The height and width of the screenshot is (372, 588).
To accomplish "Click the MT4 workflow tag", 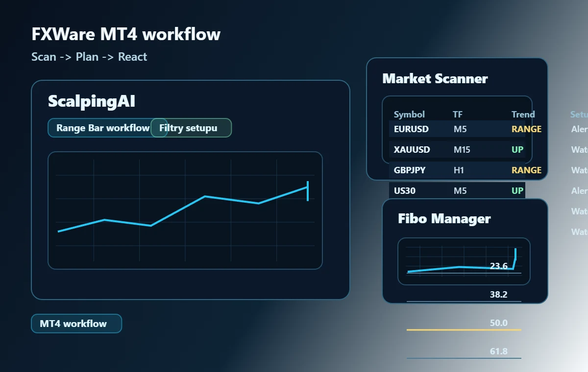I will click(x=76, y=324).
